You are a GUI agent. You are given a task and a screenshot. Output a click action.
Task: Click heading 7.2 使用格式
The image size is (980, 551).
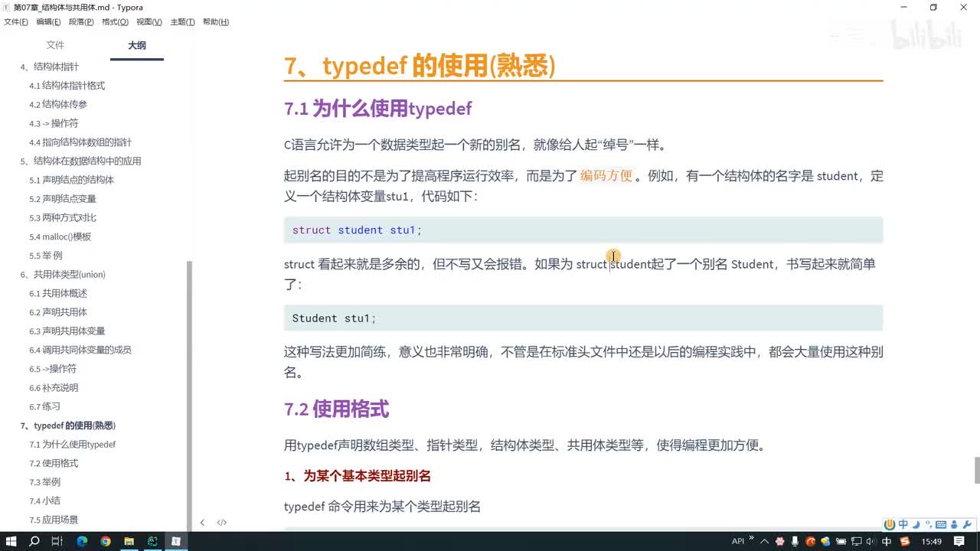(x=336, y=409)
